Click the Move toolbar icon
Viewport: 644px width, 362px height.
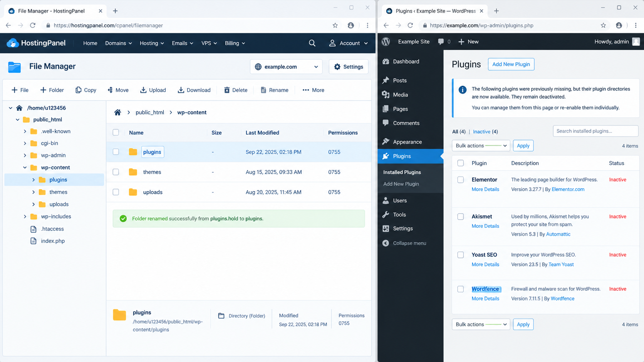[x=110, y=90]
